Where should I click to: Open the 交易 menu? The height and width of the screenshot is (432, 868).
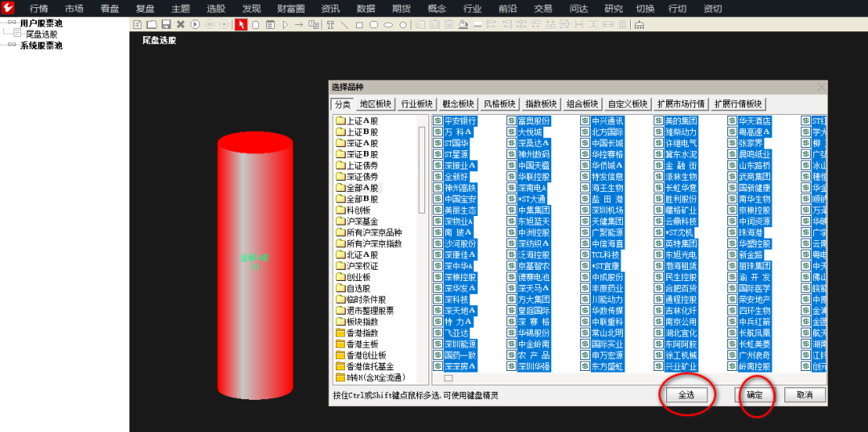[543, 8]
